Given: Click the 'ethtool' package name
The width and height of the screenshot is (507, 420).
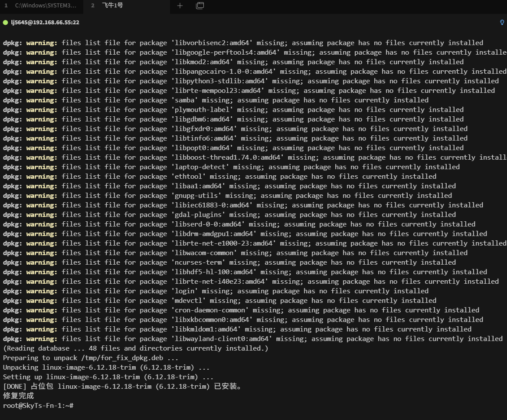Looking at the screenshot, I should click(x=189, y=176).
